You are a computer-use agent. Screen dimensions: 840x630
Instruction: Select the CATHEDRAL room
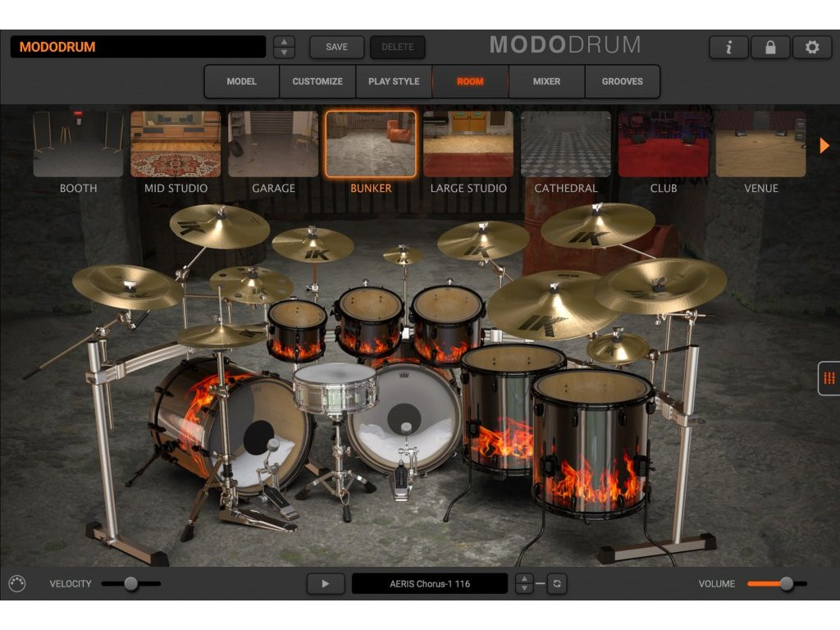pos(566,141)
